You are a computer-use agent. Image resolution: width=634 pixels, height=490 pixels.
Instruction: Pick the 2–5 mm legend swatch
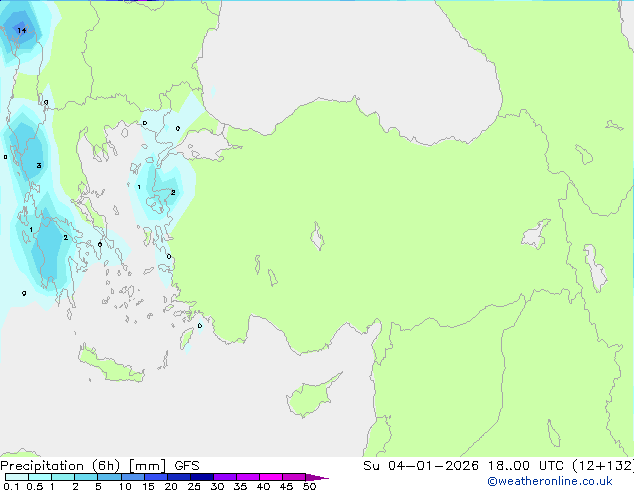(x=86, y=477)
